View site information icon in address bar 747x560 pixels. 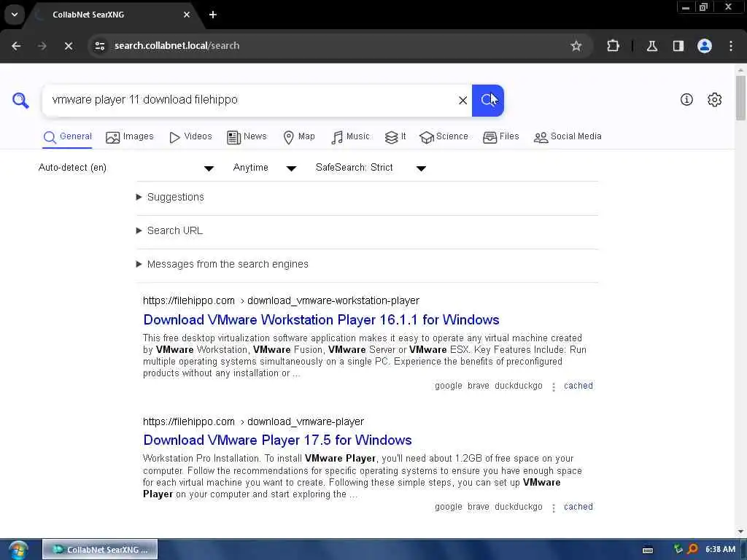(x=100, y=46)
